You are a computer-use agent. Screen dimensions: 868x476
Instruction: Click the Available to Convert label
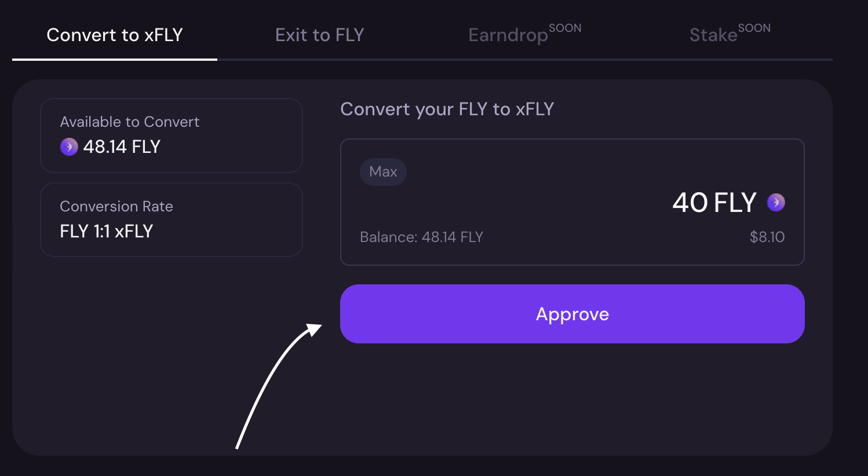[x=130, y=122]
